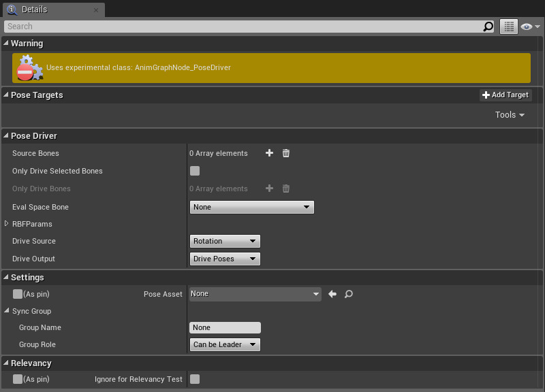Image resolution: width=545 pixels, height=392 pixels.
Task: Open the Eval Space Bone dropdown
Action: pos(251,207)
